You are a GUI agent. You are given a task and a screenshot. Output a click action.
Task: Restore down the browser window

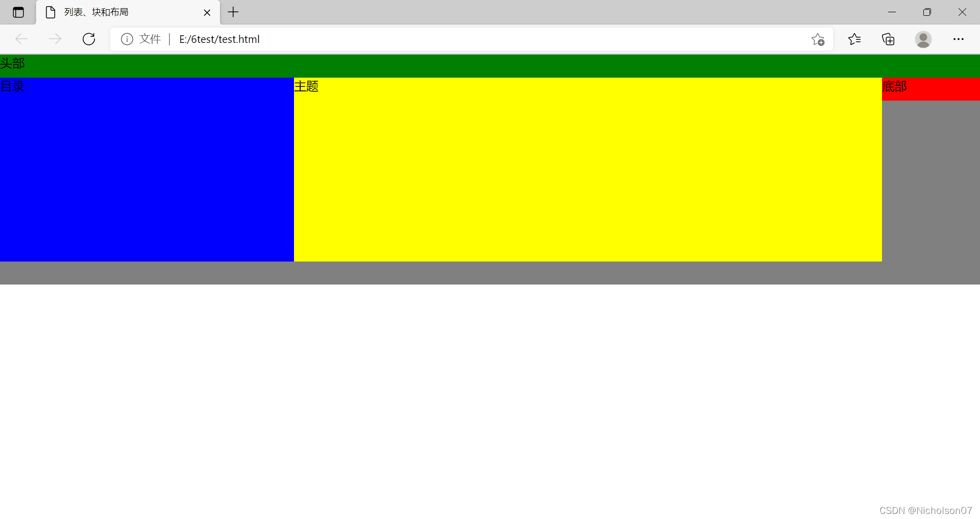[927, 12]
